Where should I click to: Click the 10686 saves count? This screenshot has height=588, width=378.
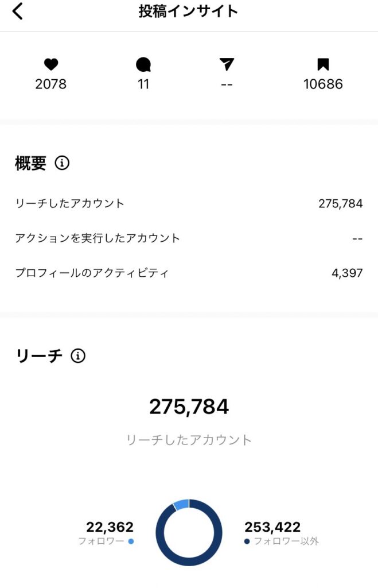(x=323, y=84)
